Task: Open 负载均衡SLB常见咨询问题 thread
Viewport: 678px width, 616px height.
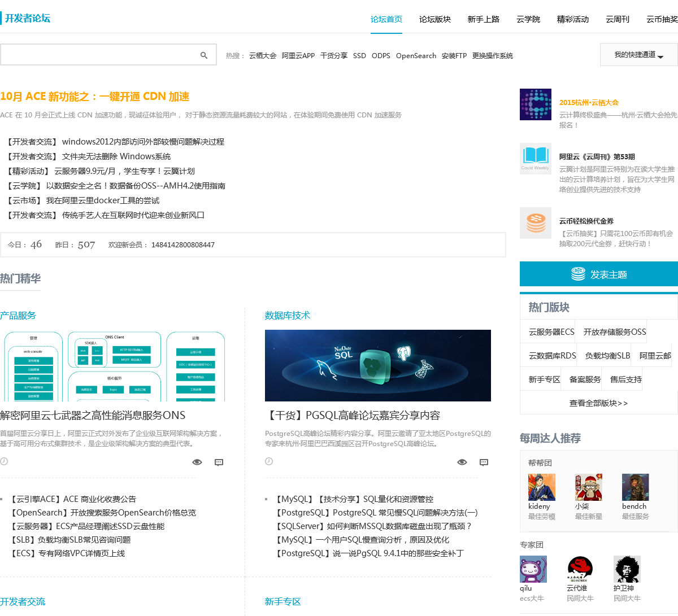Action: [x=84, y=540]
